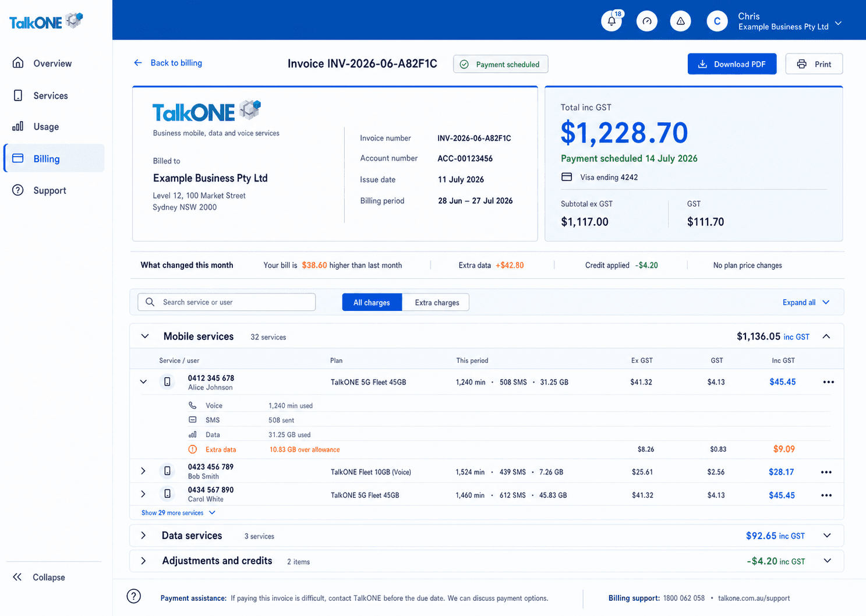Click the payment assistance help icon
Image resolution: width=866 pixels, height=616 pixels.
(134, 596)
